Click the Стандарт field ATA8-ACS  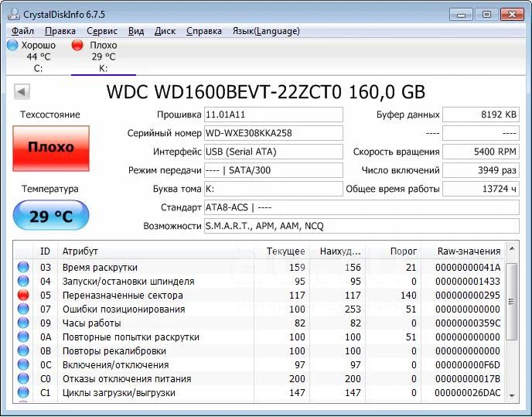coord(362,207)
